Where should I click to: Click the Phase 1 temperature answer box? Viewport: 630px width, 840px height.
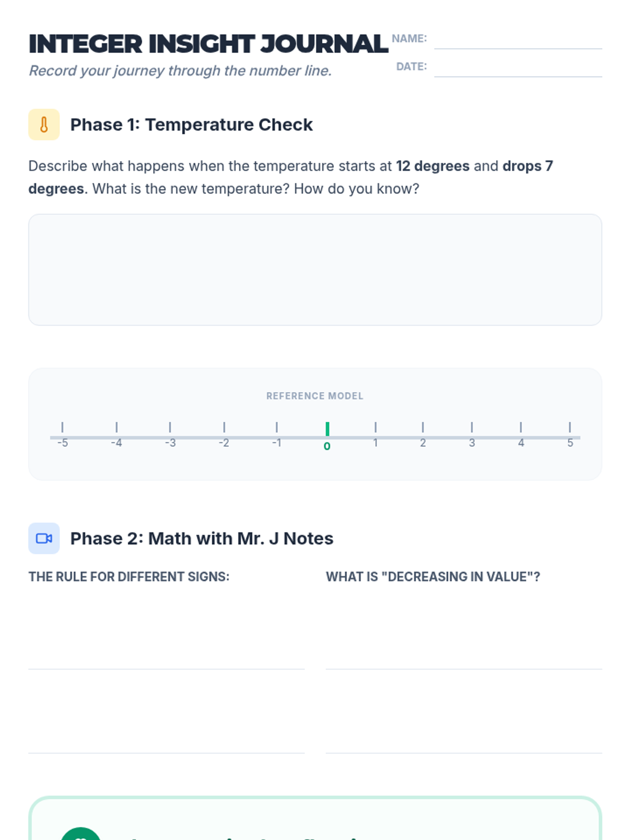(x=315, y=269)
